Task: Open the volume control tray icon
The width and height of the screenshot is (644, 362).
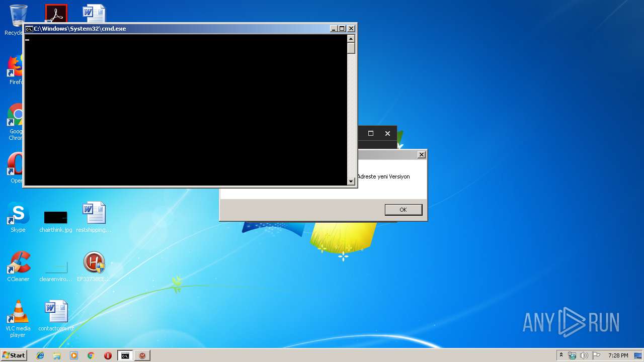Action: (x=584, y=355)
